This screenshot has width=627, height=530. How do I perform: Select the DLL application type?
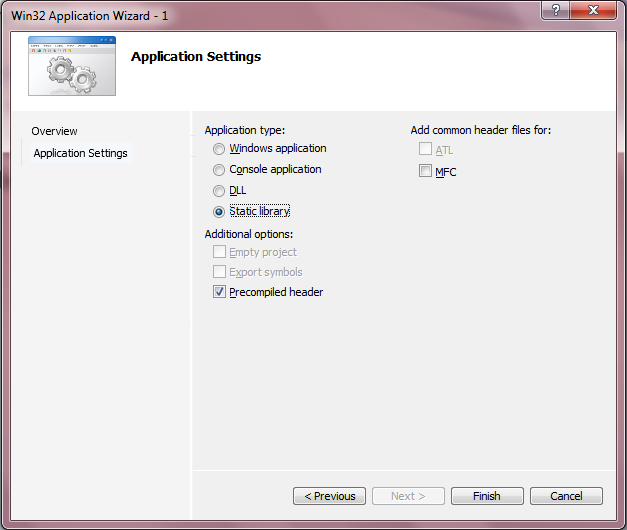(x=219, y=191)
